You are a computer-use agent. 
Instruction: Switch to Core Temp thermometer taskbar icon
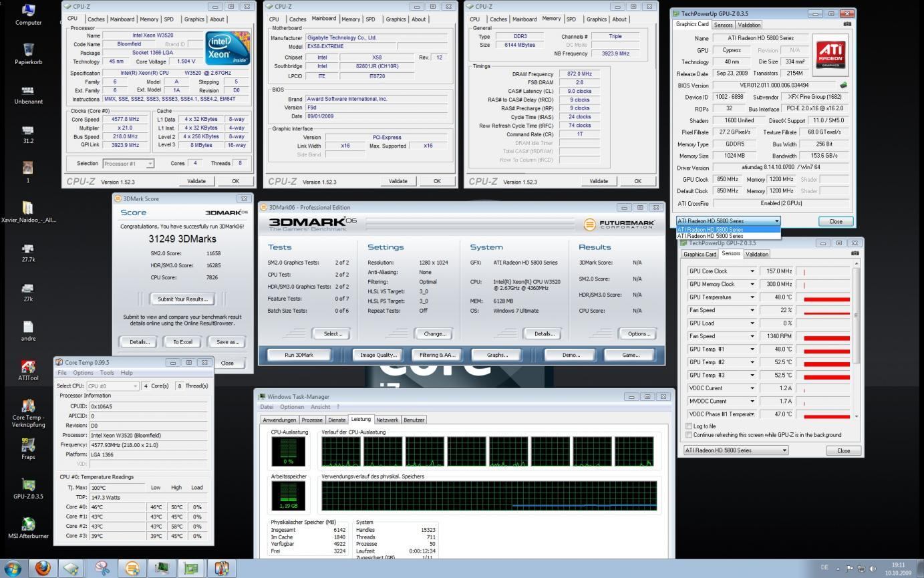point(221,568)
